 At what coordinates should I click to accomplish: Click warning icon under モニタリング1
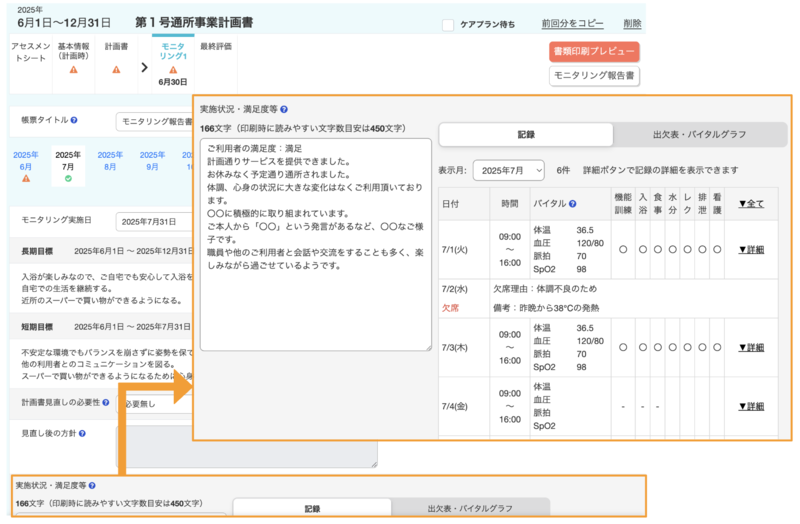pyautogui.click(x=173, y=70)
